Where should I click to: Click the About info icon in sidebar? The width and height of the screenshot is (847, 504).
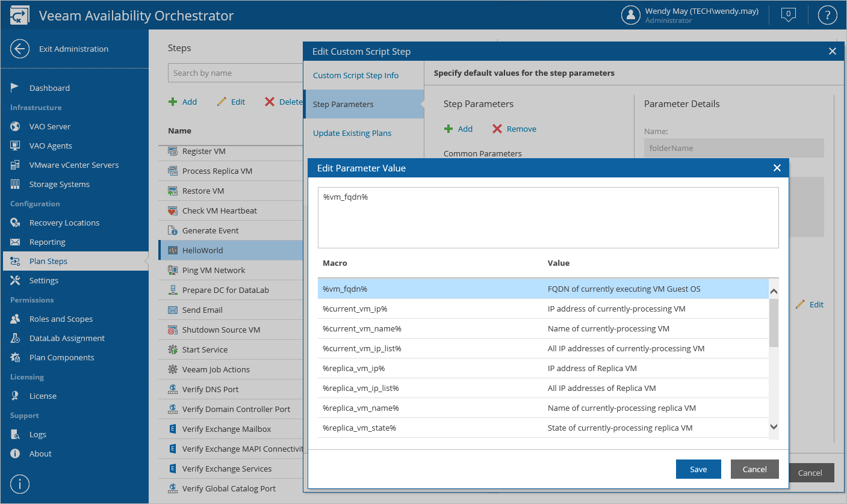[x=16, y=453]
